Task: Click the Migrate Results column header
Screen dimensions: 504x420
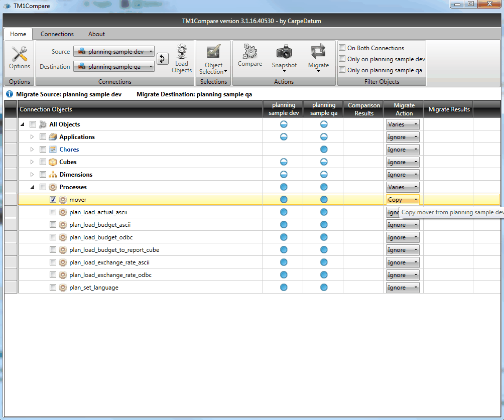Action: 449,109
